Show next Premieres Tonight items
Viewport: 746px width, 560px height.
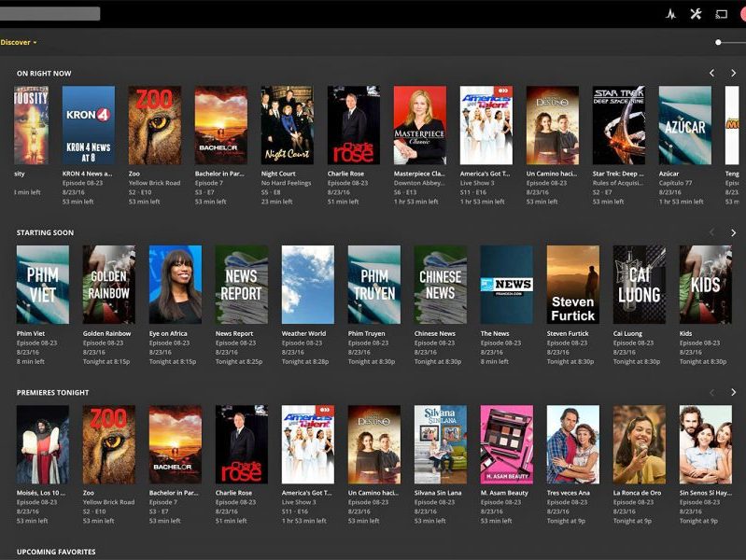pos(733,392)
